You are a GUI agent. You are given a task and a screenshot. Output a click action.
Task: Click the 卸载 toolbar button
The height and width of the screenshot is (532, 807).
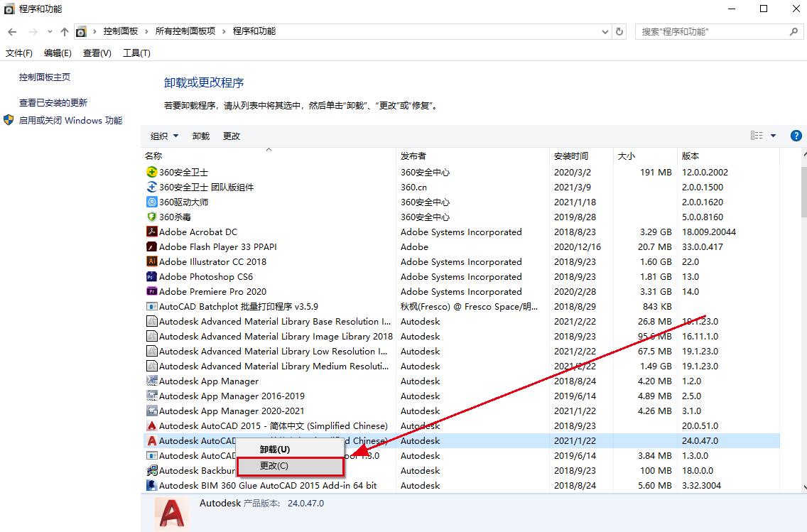201,136
